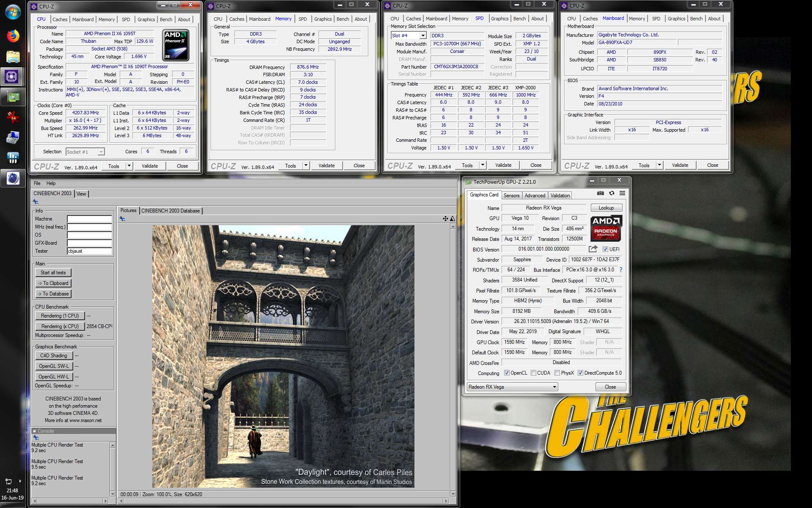
Task: Click the To Database button
Action: pyautogui.click(x=53, y=294)
